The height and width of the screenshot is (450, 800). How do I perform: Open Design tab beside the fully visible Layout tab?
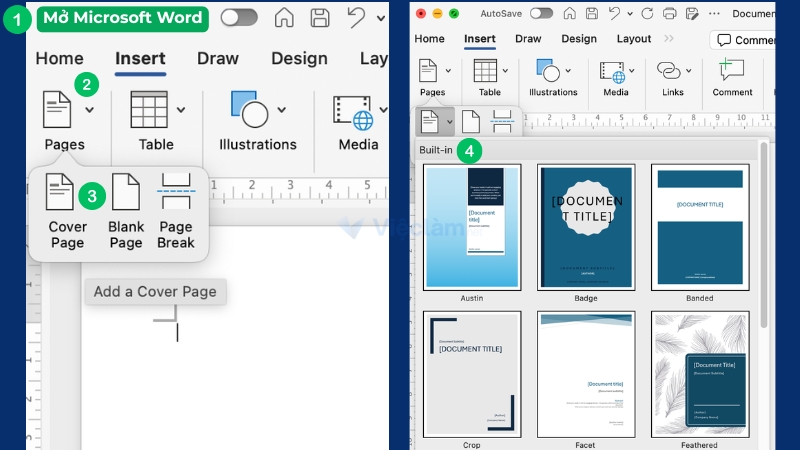[x=578, y=39]
